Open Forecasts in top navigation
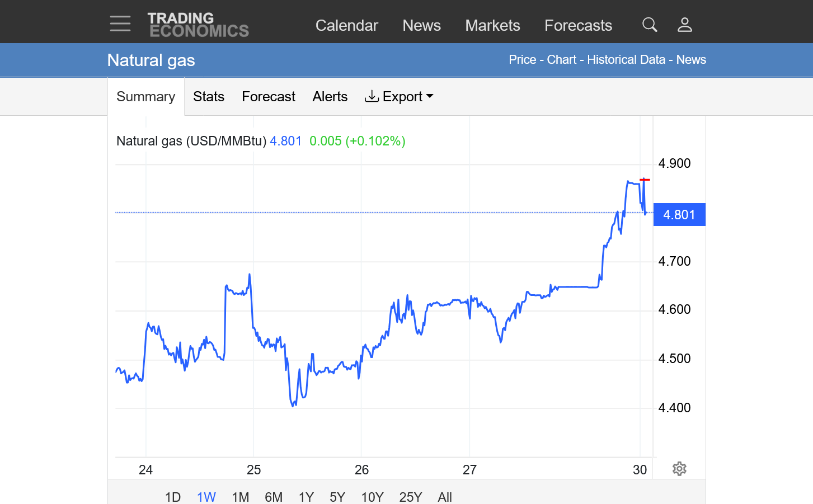813x504 pixels. pos(578,26)
